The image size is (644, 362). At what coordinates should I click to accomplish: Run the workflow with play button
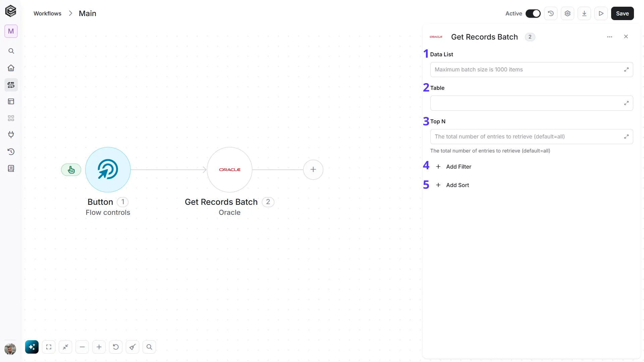[x=601, y=13]
